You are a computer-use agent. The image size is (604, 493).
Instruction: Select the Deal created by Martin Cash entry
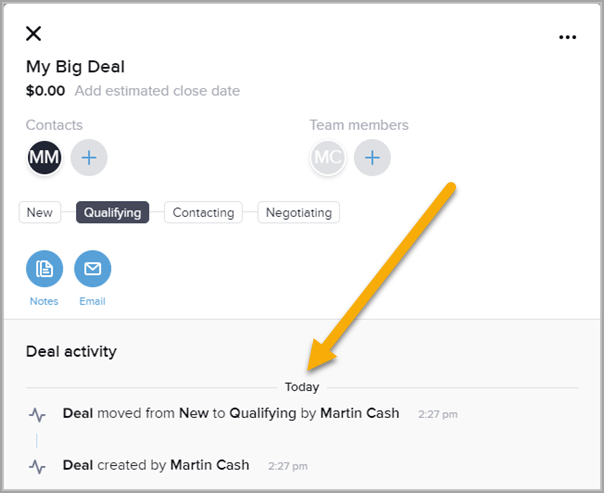coord(155,465)
